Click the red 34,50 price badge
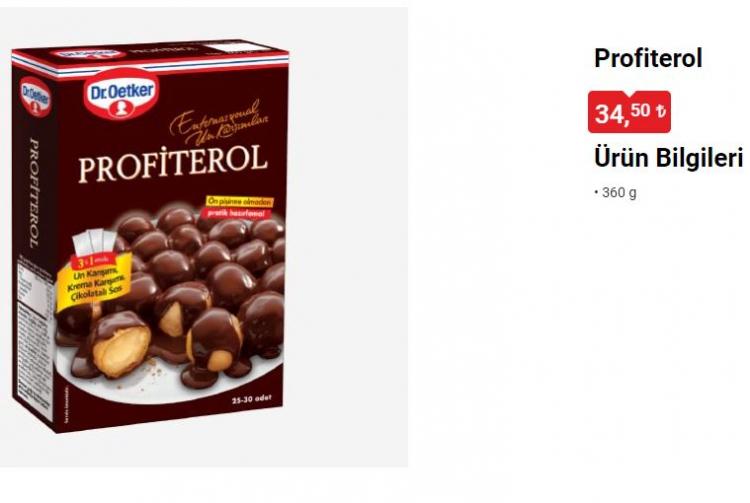 coord(629,112)
